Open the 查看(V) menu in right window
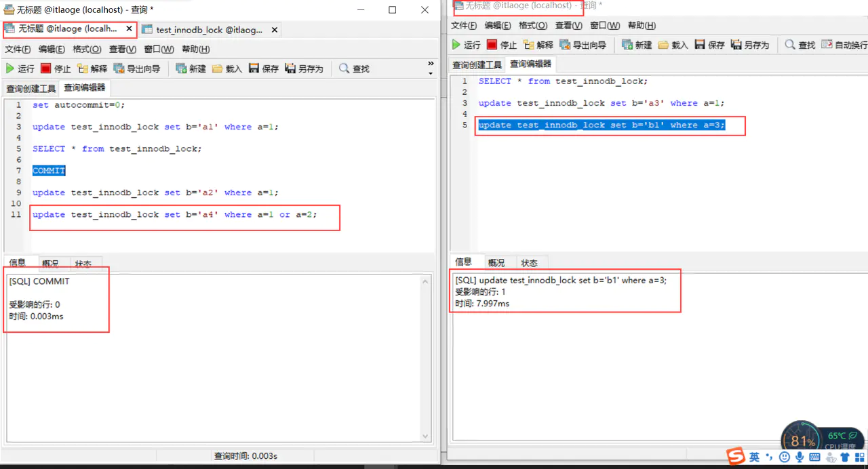Viewport: 868px width, 469px height. 569,26
